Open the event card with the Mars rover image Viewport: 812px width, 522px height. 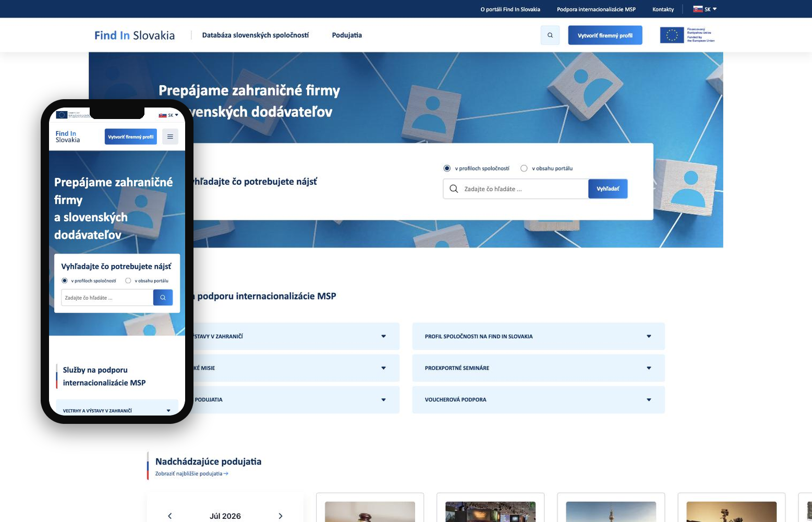pos(731,507)
